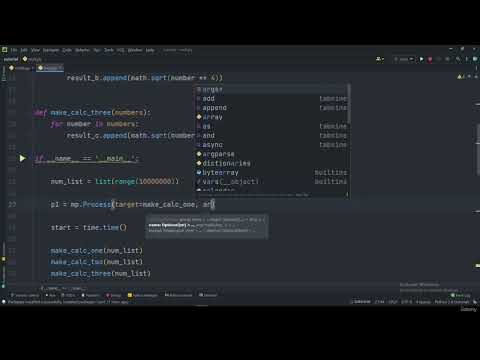
Task: Open the Terminal tool window
Action: tap(208, 295)
